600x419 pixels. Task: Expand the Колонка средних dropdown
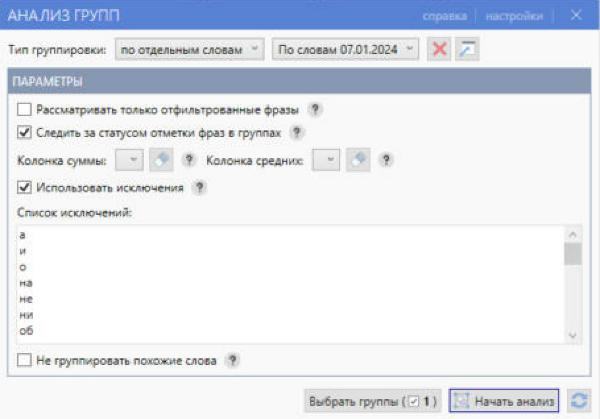point(326,160)
